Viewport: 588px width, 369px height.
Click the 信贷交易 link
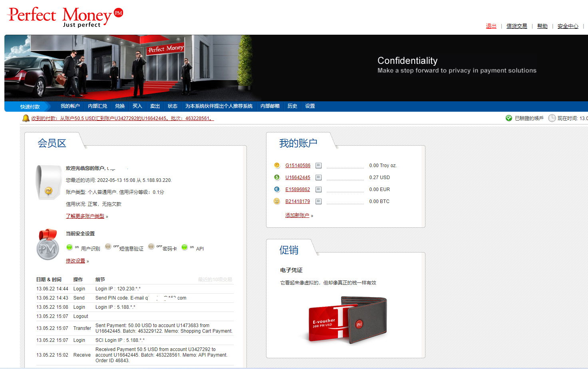(517, 26)
